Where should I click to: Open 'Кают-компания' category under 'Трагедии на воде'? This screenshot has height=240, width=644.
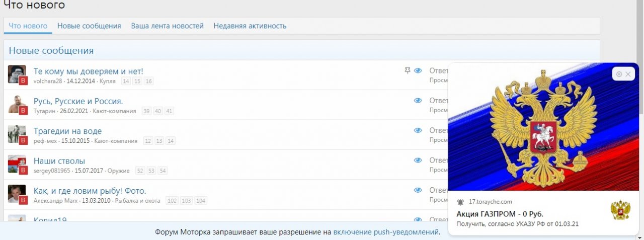point(116,141)
